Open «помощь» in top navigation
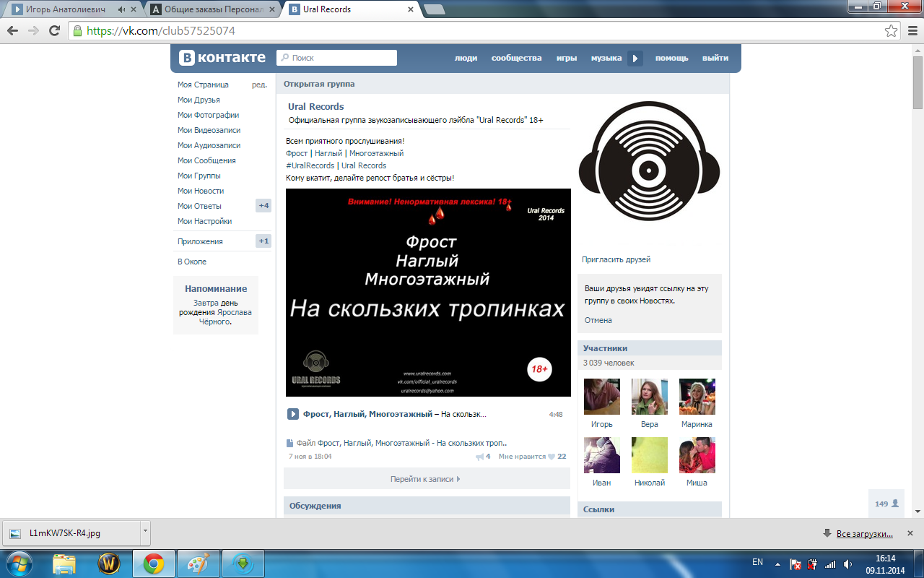The width and height of the screenshot is (924, 578). pyautogui.click(x=671, y=58)
